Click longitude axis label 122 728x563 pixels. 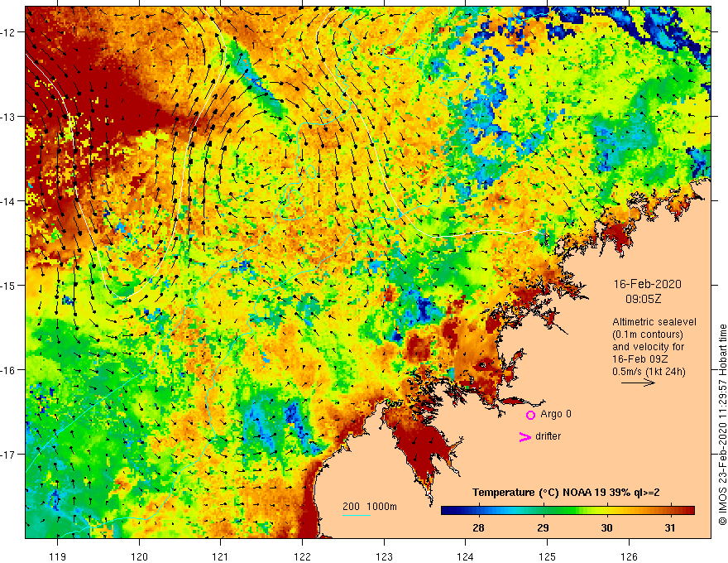click(302, 556)
